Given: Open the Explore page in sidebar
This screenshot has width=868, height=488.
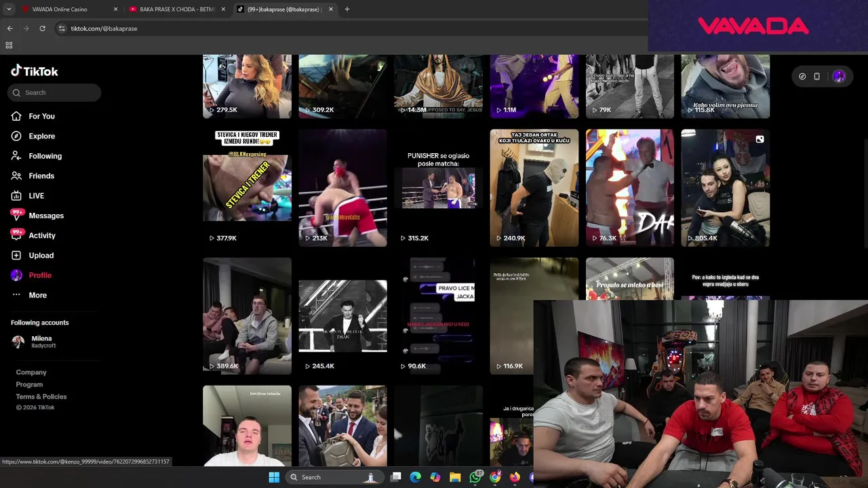Looking at the screenshot, I should (34, 136).
